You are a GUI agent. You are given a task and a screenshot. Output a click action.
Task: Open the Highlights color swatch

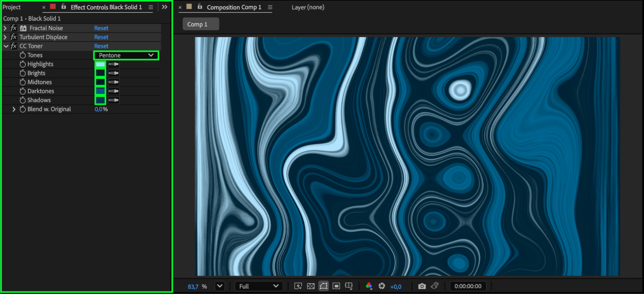coord(100,64)
